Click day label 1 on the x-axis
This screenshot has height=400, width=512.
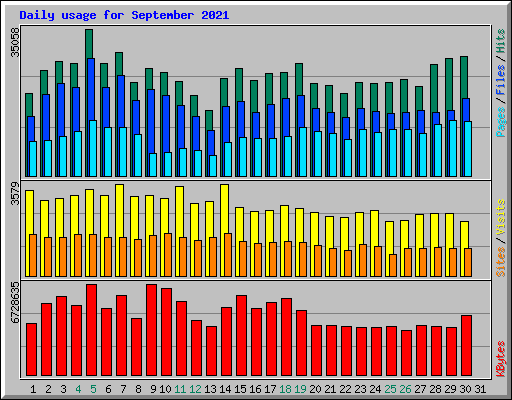pos(33,389)
